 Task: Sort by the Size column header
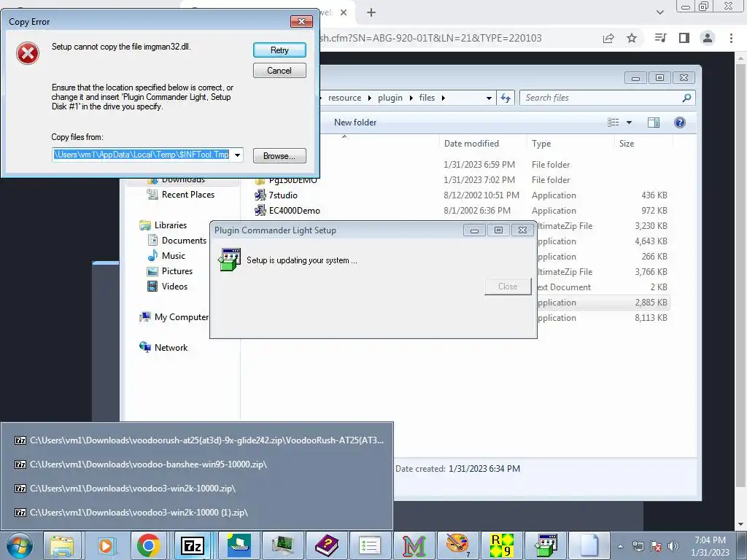(627, 144)
